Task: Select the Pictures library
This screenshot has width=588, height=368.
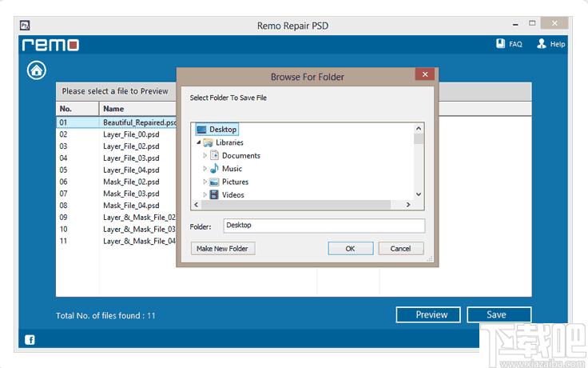Action: 229,182
